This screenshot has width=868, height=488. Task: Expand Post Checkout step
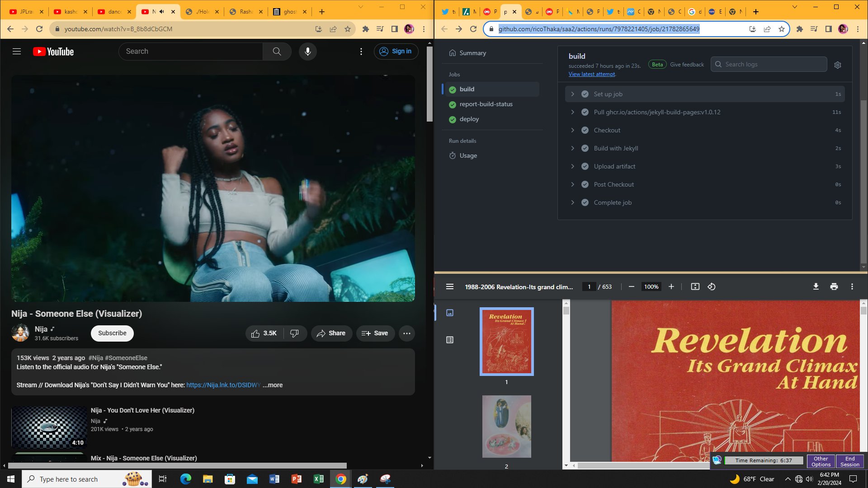705,184
